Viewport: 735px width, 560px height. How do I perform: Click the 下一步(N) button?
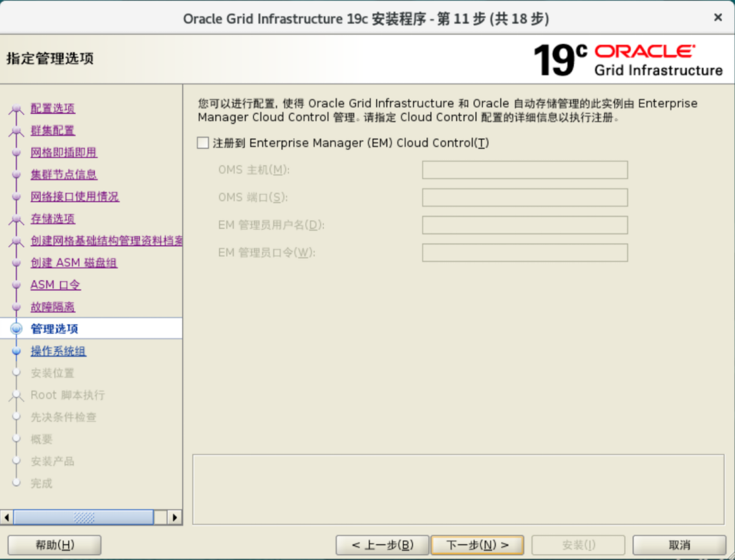478,545
